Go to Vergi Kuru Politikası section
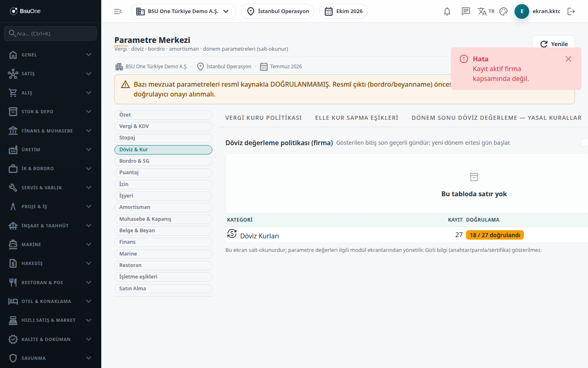This screenshot has width=588, height=368. 264,118
